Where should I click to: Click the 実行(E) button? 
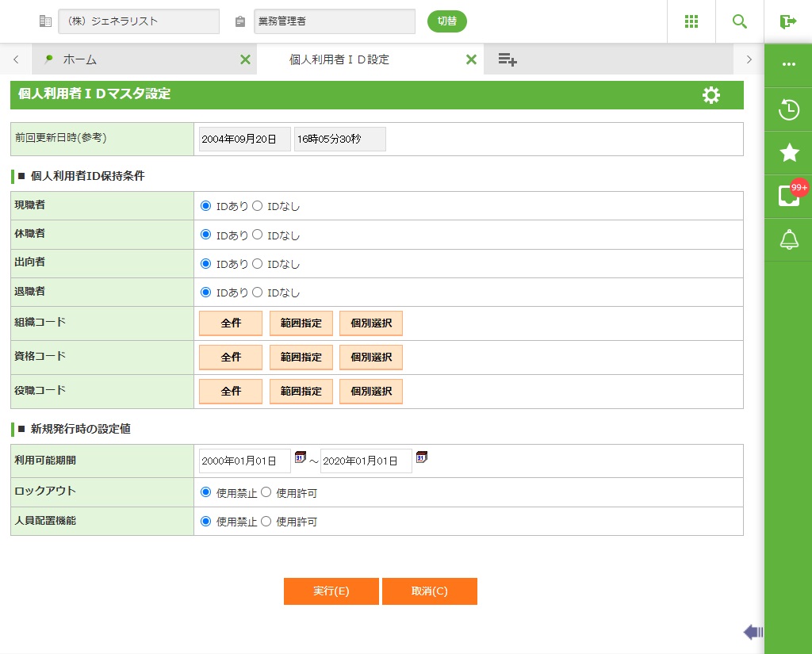(331, 591)
